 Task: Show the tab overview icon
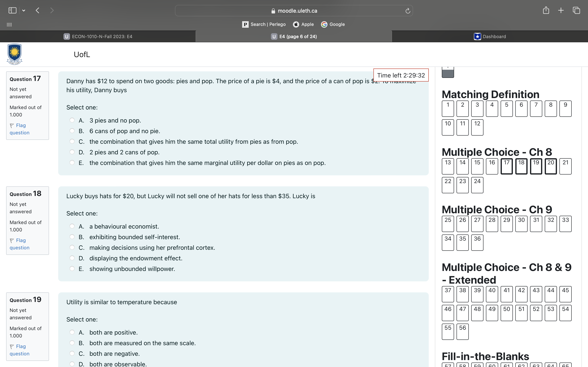[576, 10]
